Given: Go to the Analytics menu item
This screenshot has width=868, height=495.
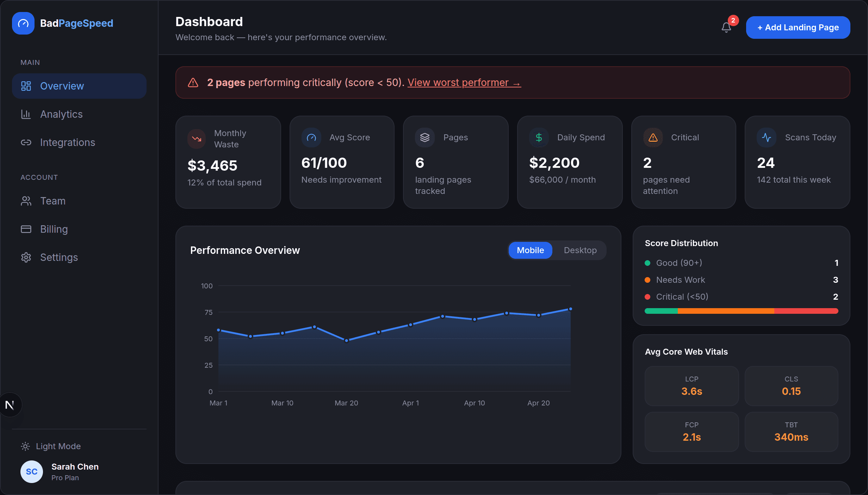Looking at the screenshot, I should click(79, 114).
